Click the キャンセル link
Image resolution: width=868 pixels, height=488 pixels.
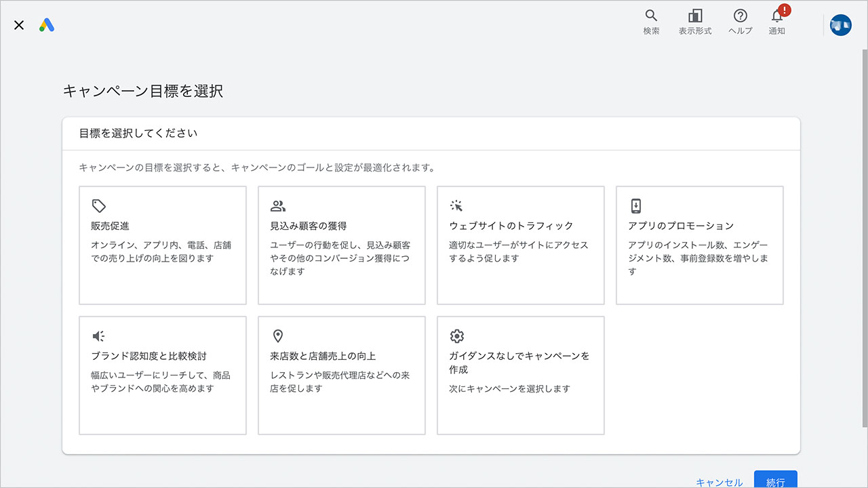pyautogui.click(x=719, y=482)
